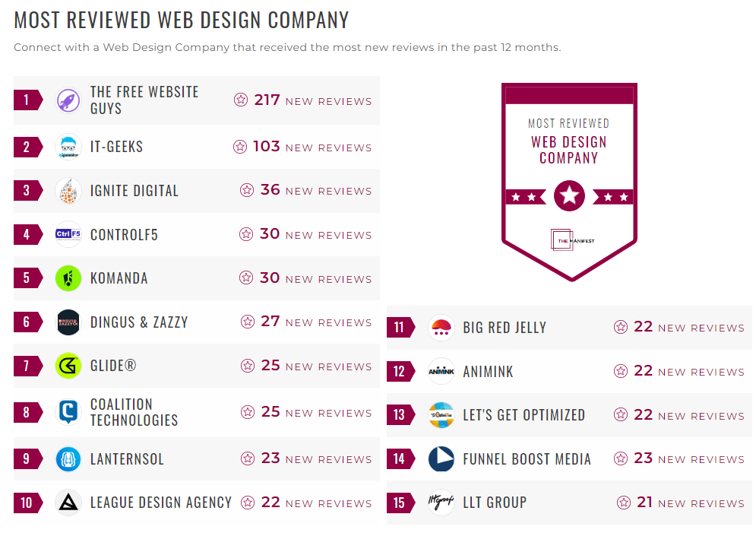Click the Big Red Jelly mushroom logo
756x533 pixels.
tap(441, 327)
